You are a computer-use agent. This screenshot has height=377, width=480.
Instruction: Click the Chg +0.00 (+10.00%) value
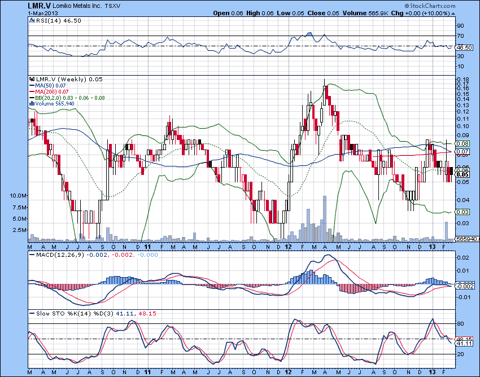coord(423,13)
